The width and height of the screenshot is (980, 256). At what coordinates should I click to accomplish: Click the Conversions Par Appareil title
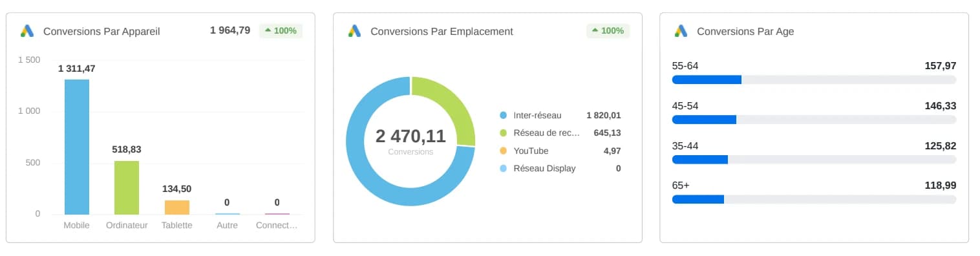[x=101, y=31]
